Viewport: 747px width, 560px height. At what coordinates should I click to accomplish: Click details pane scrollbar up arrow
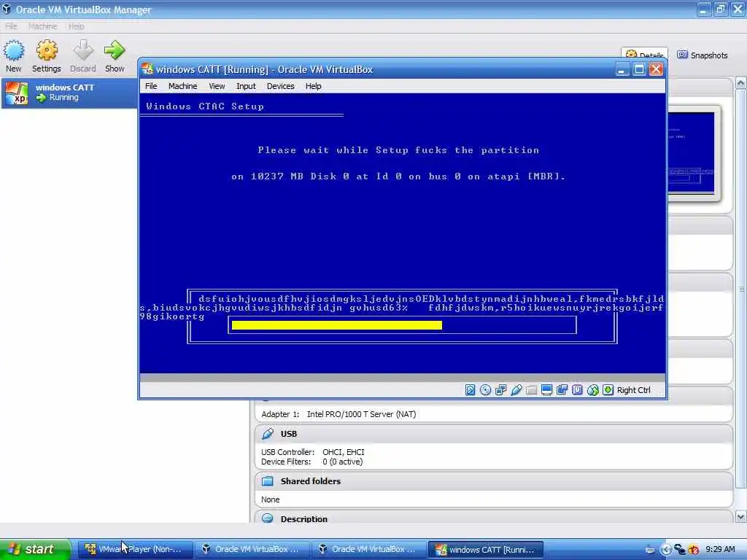[x=741, y=83]
